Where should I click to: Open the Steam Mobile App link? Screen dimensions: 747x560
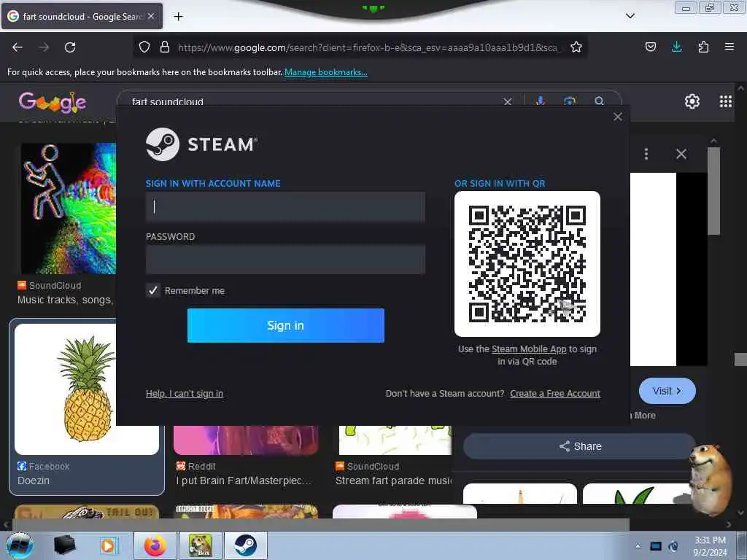529,349
